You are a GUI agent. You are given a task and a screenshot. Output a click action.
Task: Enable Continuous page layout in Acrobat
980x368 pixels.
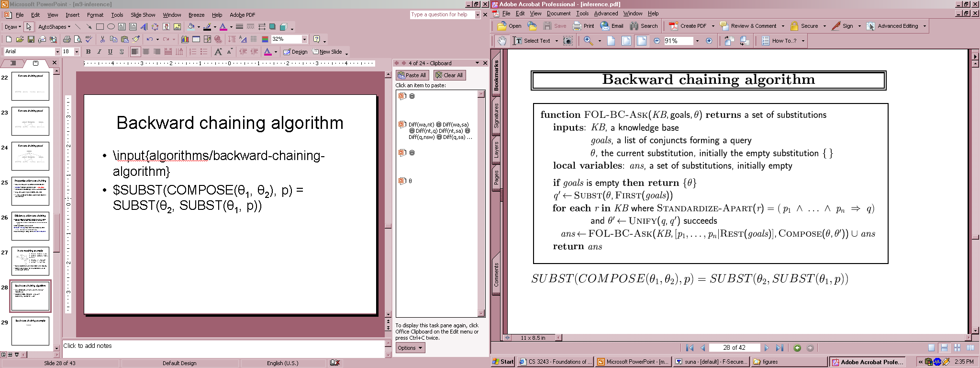(x=944, y=348)
